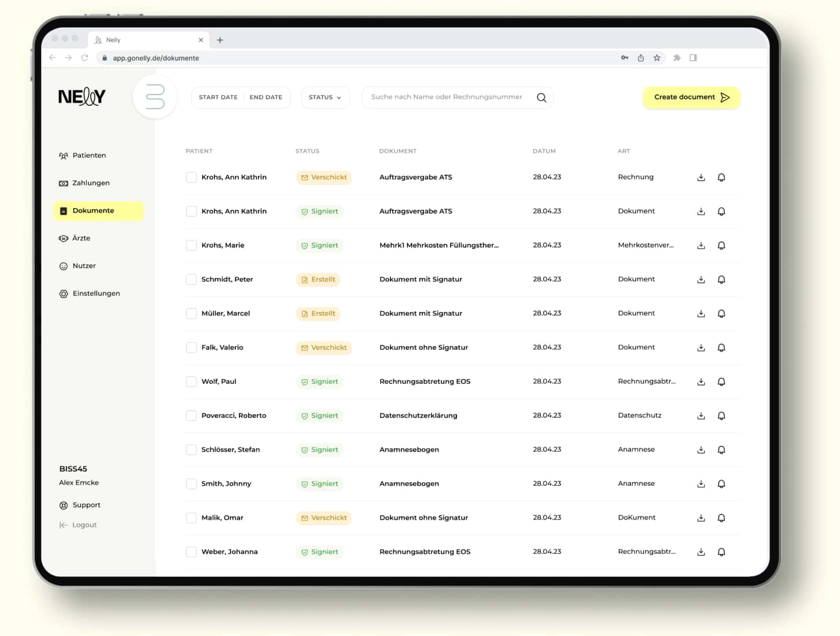Click bell icon for Malik, Omar

tap(721, 519)
